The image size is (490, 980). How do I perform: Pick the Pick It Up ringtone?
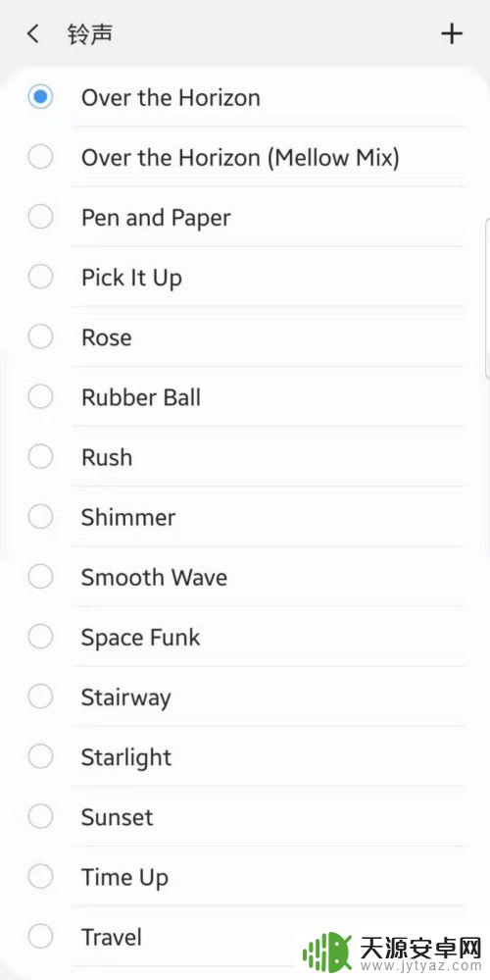(245, 277)
